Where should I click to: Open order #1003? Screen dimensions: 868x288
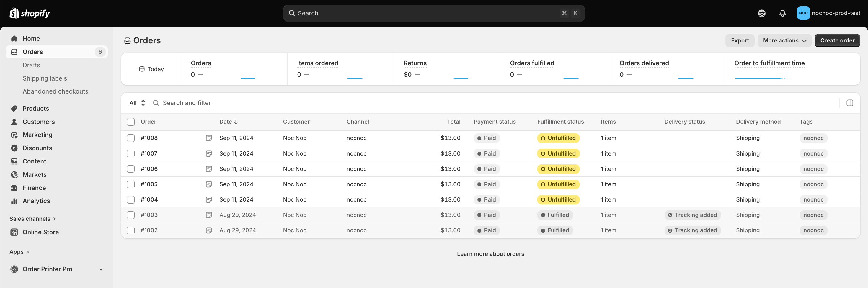(x=149, y=215)
